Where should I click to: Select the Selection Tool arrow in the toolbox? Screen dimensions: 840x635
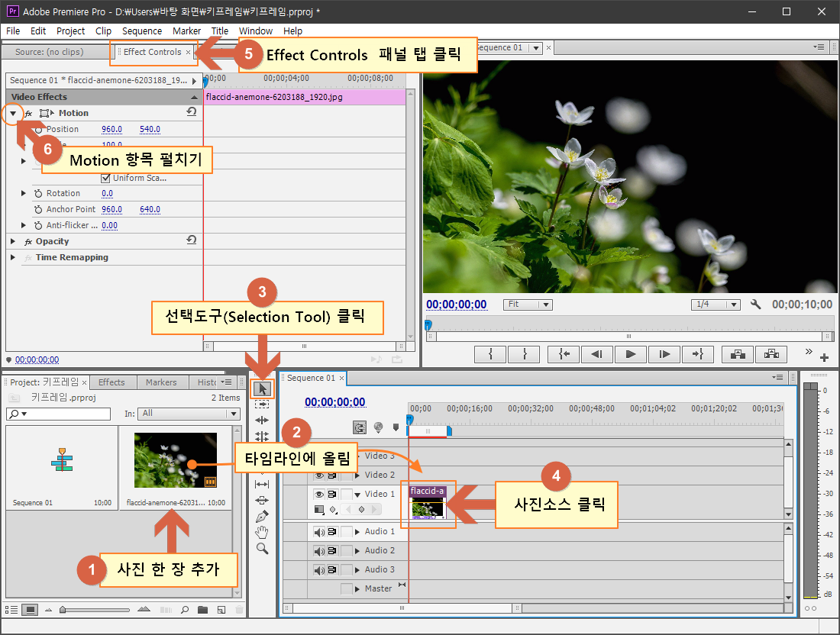point(262,388)
